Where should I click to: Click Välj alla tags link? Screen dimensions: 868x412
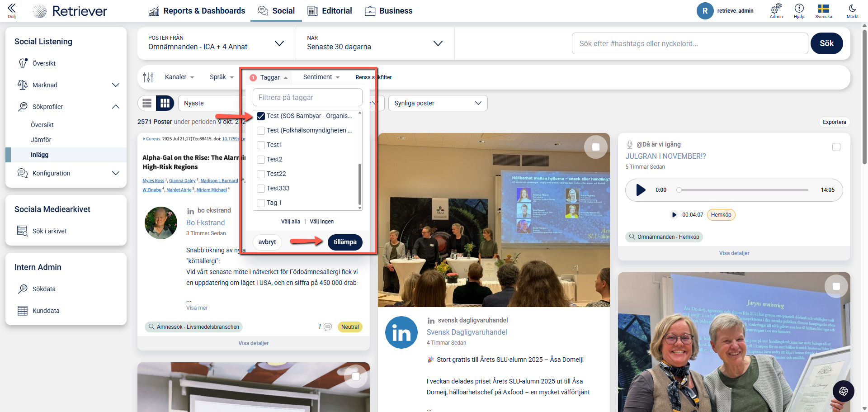(291, 222)
